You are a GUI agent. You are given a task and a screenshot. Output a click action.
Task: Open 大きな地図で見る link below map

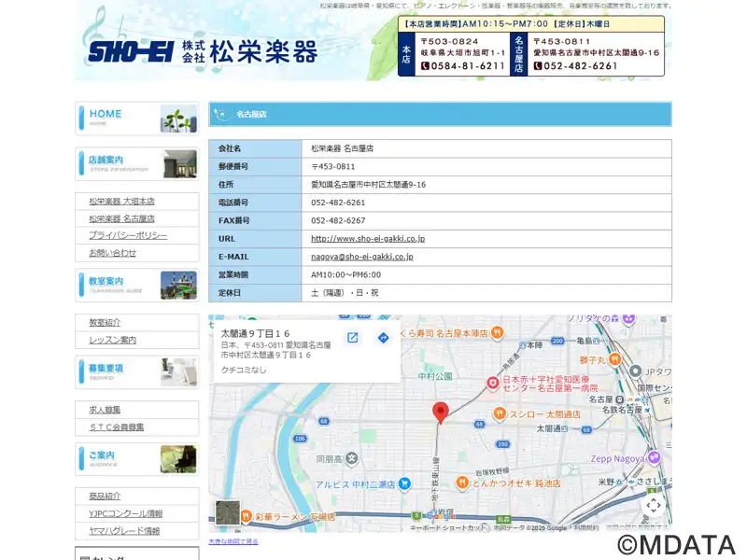pos(233,541)
